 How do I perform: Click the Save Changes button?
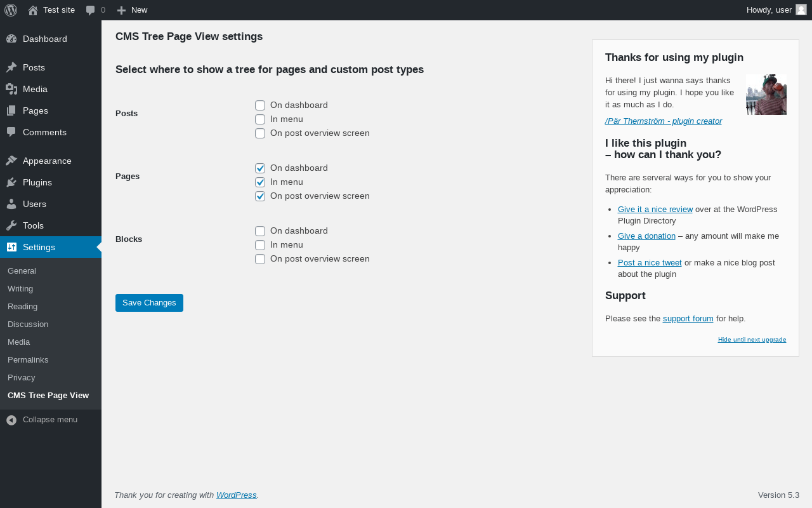(149, 303)
